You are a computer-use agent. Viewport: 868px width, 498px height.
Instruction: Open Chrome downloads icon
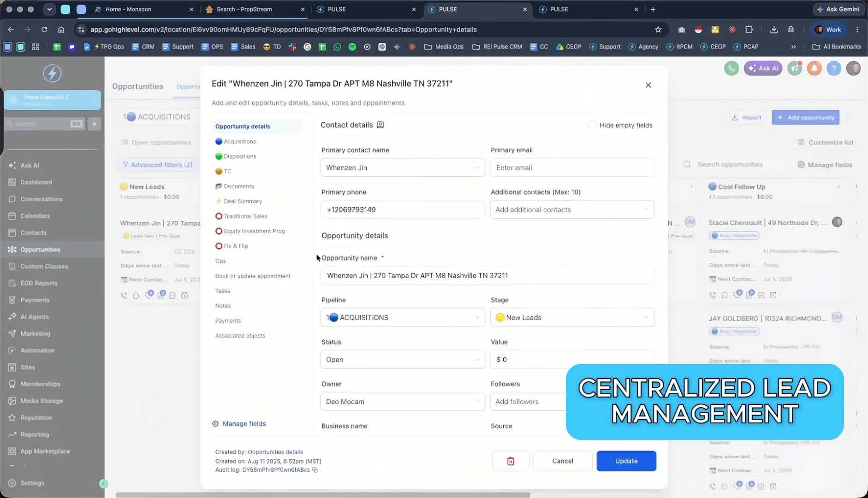pyautogui.click(x=774, y=30)
